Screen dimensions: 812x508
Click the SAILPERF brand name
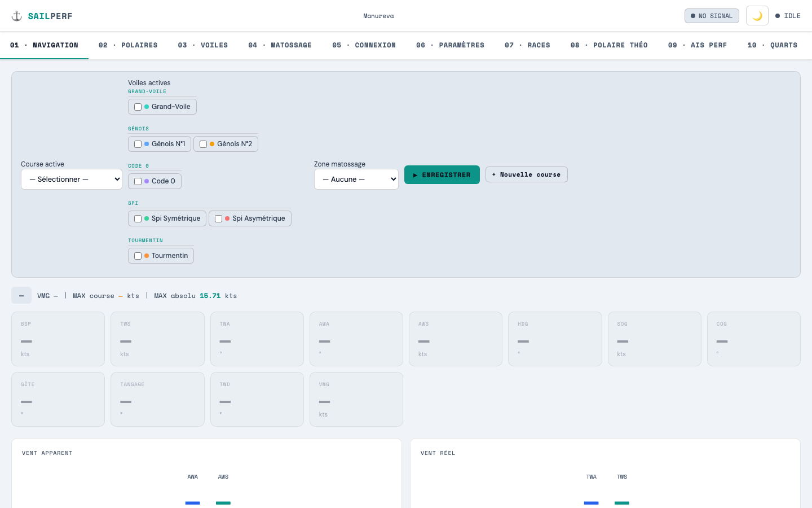[x=50, y=16]
